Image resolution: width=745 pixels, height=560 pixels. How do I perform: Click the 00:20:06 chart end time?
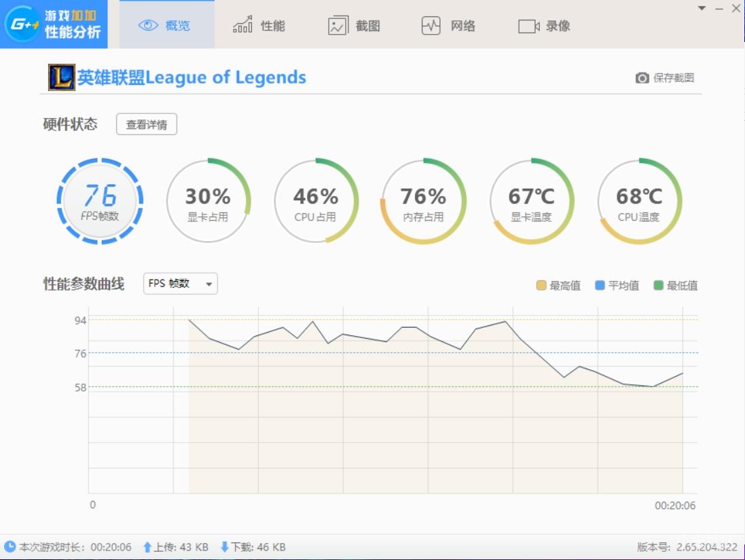coord(675,506)
